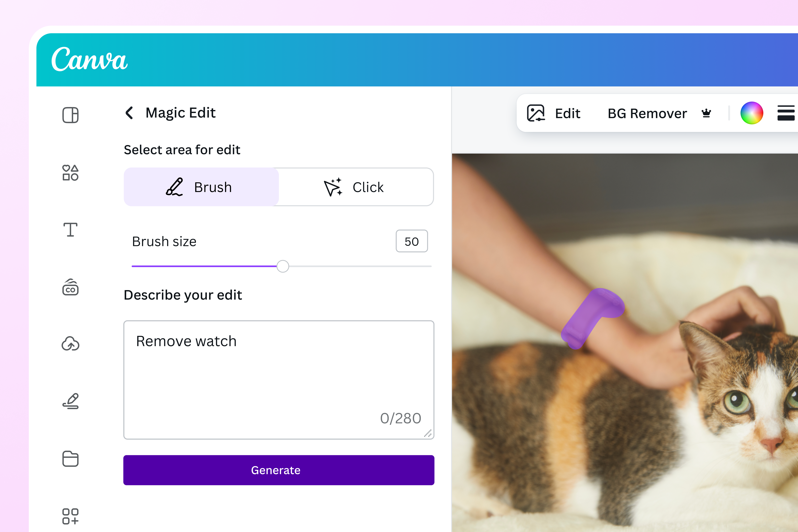798x532 pixels.
Task: Open the Brand hub sidebar icon
Action: (71, 287)
